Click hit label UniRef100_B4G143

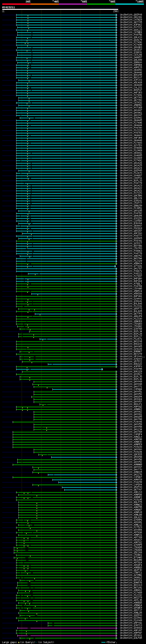coord(131,344)
